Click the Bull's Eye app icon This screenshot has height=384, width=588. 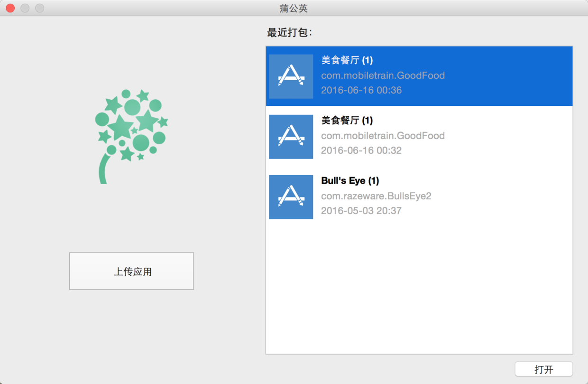click(x=291, y=197)
